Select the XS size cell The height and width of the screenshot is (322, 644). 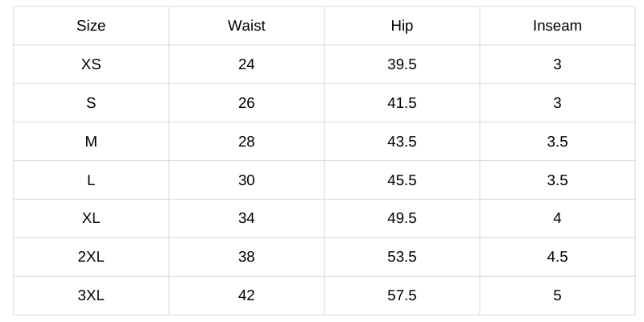tap(91, 64)
